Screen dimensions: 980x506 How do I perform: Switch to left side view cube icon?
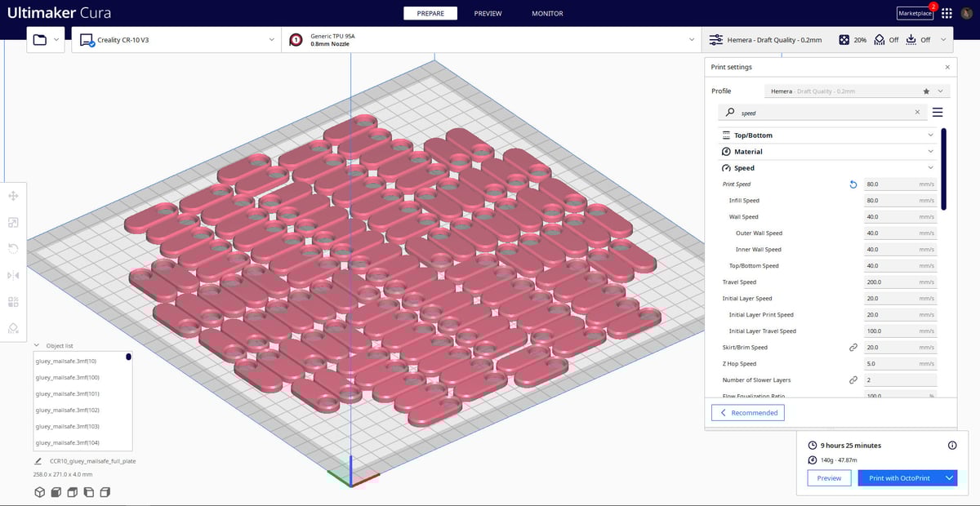coord(88,492)
